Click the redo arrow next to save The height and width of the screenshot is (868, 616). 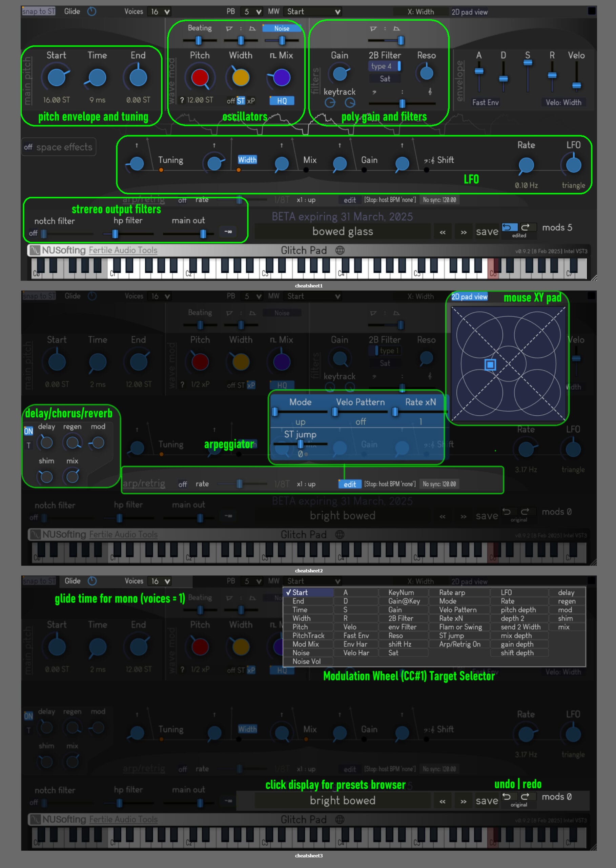(x=527, y=226)
